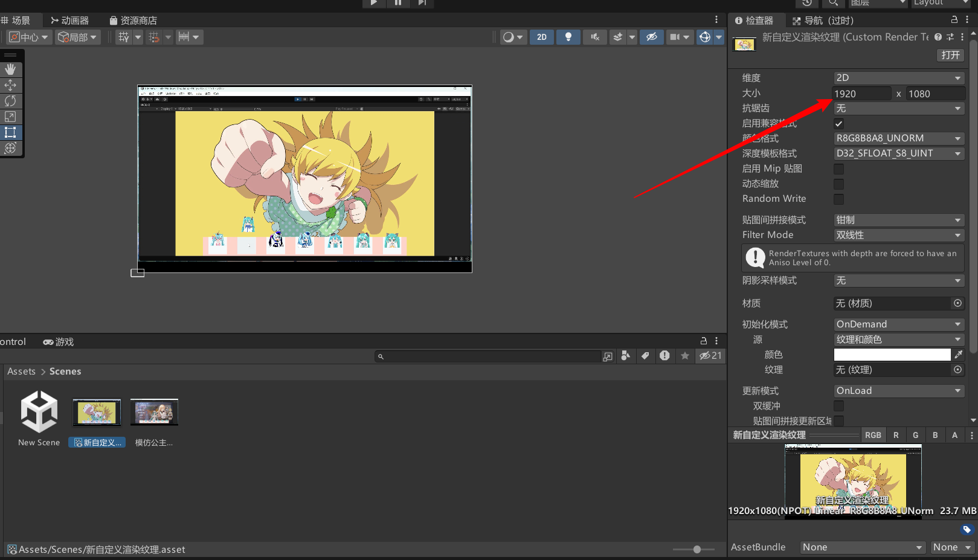Open inspector help question icon
This screenshot has height=560, width=978.
pos(938,37)
